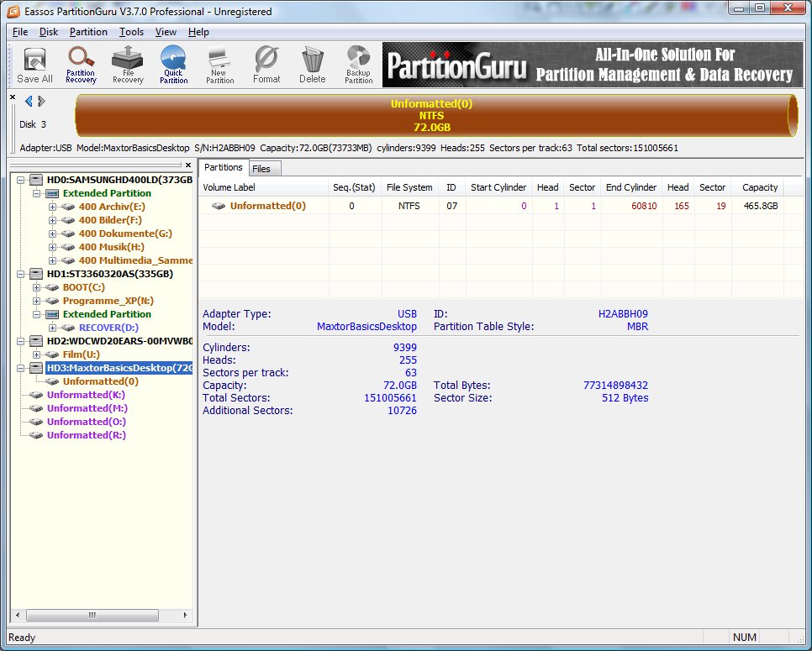Sort by the Volume Label column header
The width and height of the screenshot is (812, 651).
point(264,187)
